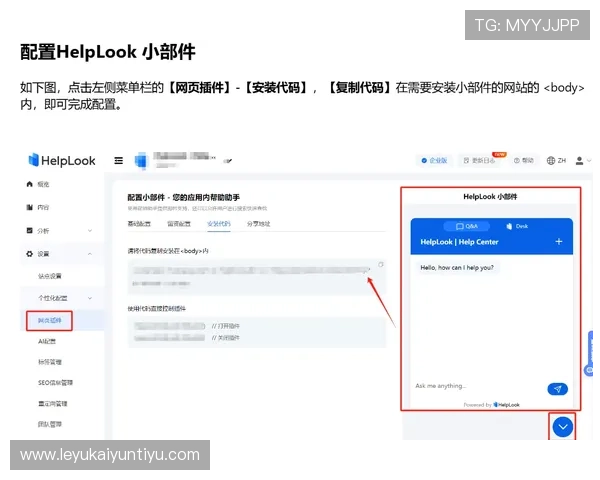Click the body install code snippet box

(256, 276)
